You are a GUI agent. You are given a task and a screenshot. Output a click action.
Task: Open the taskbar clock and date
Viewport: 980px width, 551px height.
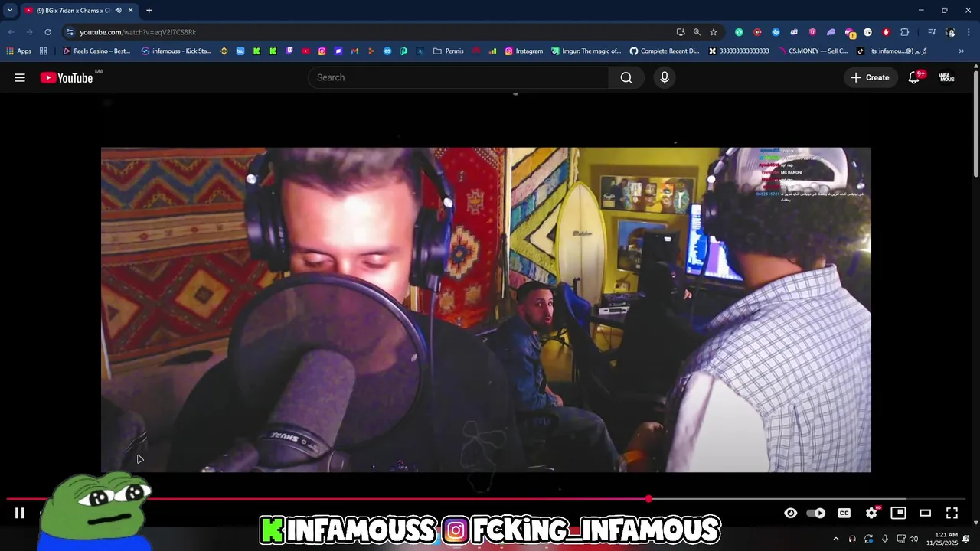click(x=942, y=539)
